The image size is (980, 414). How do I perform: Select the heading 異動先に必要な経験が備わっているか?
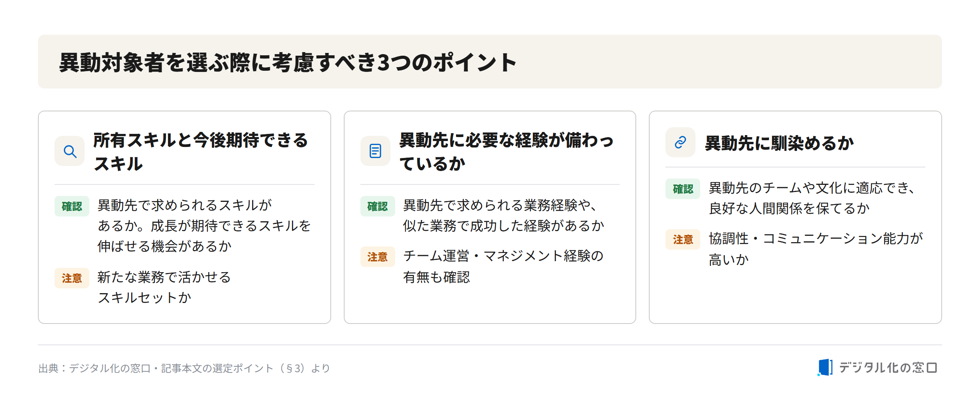tap(506, 152)
